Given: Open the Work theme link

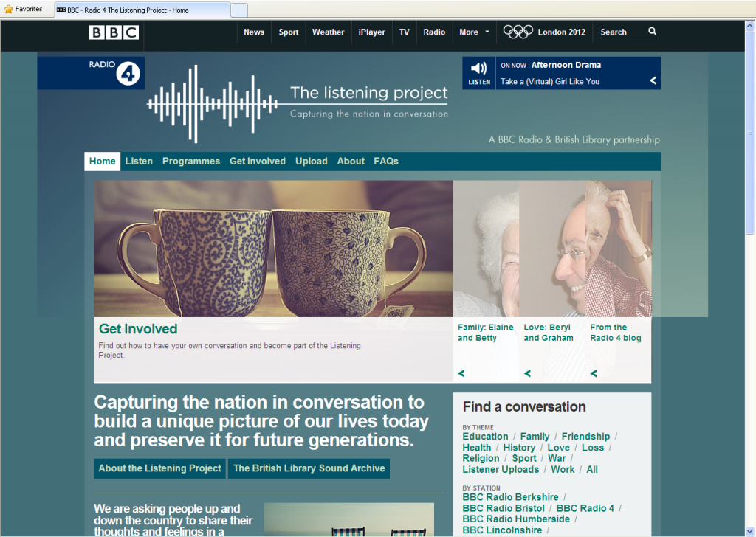Looking at the screenshot, I should click(x=563, y=470).
